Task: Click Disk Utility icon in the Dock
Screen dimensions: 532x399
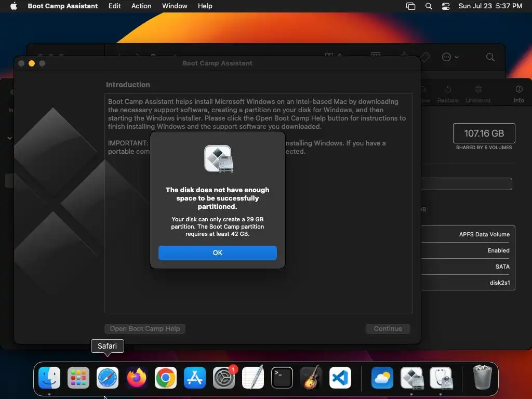Action: coord(441,378)
